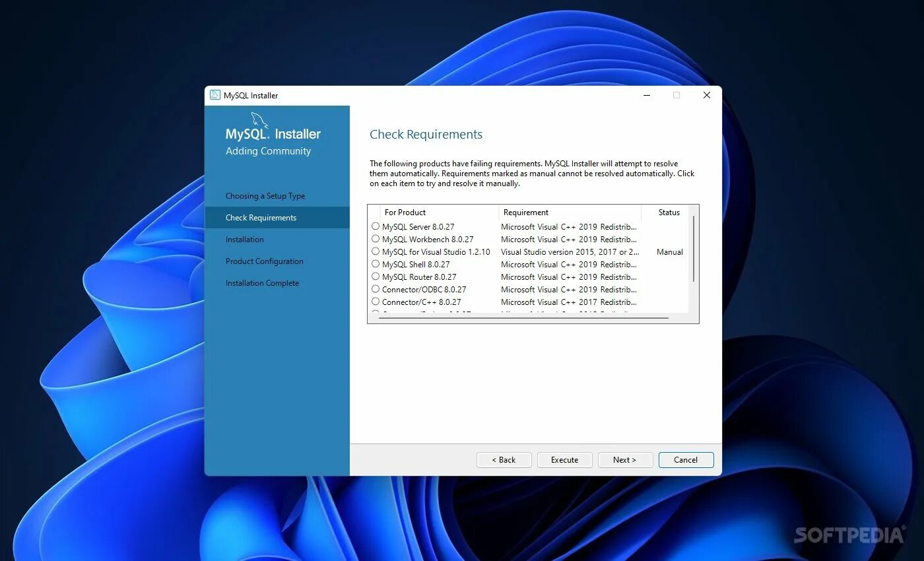Image resolution: width=924 pixels, height=561 pixels.
Task: Click the Visual C++ 2019 requirement for MySQL Shell
Action: click(x=569, y=265)
